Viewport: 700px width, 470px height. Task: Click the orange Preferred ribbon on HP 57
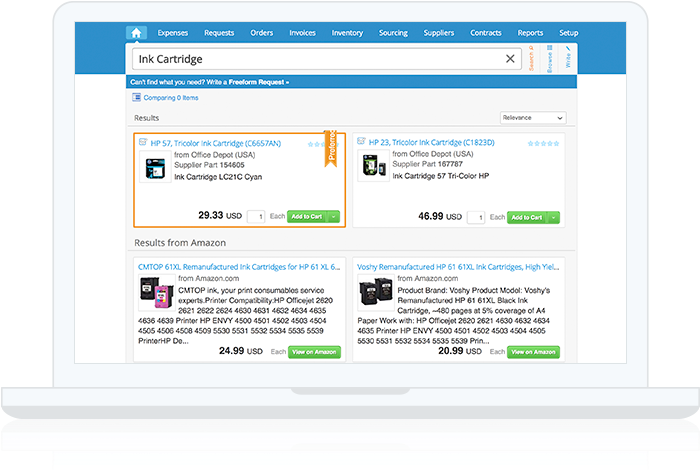click(x=331, y=149)
